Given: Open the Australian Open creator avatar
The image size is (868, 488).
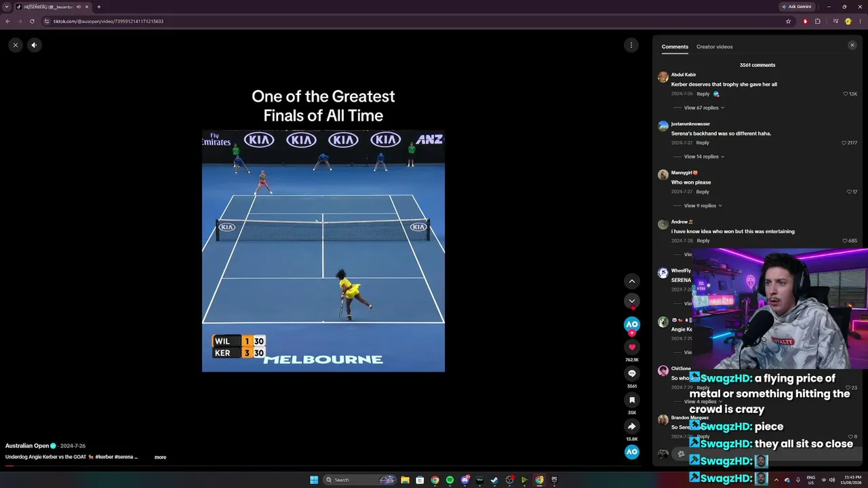Looking at the screenshot, I should pos(632,325).
